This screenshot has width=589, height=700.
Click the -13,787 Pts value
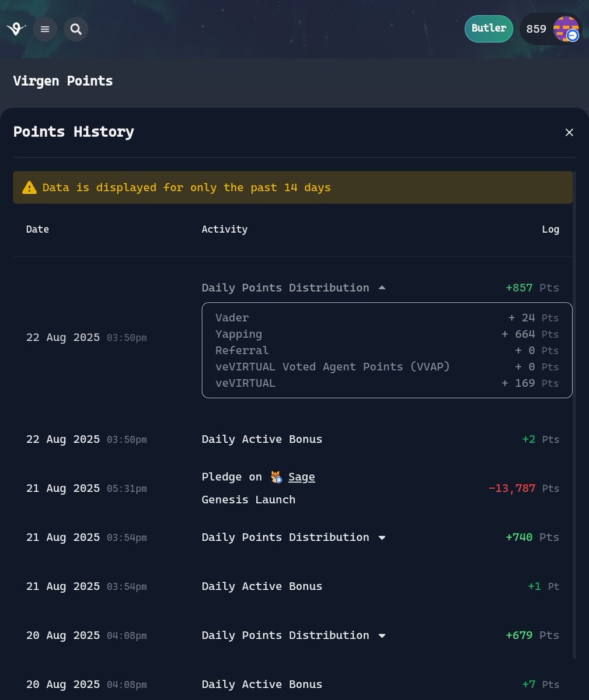524,488
